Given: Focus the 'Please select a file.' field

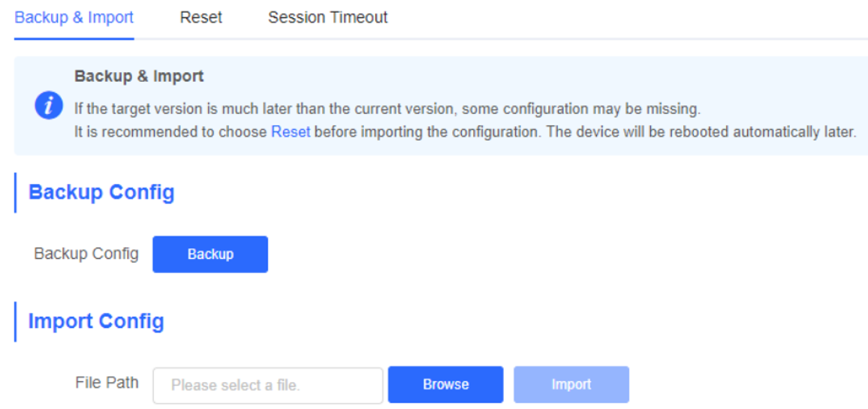Looking at the screenshot, I should tap(268, 385).
